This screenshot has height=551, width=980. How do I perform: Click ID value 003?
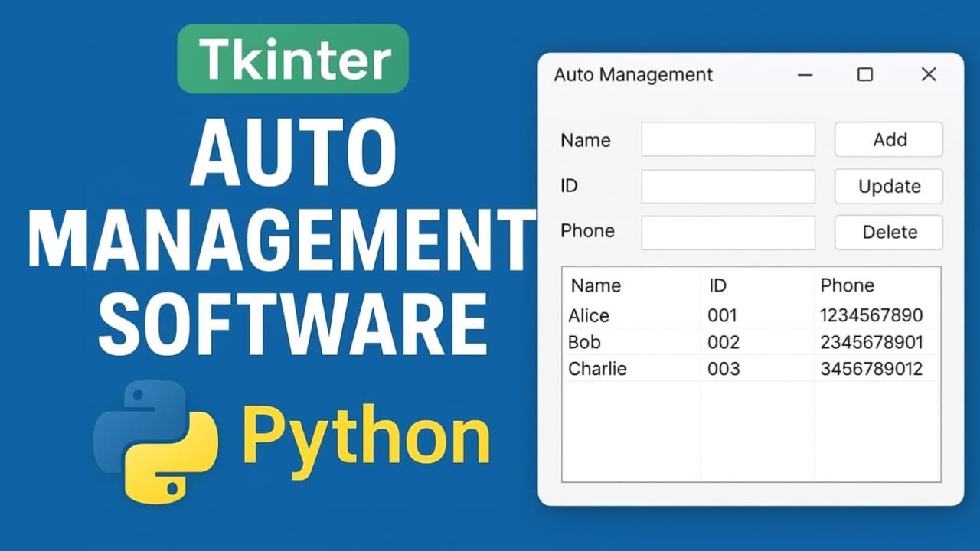click(x=724, y=369)
